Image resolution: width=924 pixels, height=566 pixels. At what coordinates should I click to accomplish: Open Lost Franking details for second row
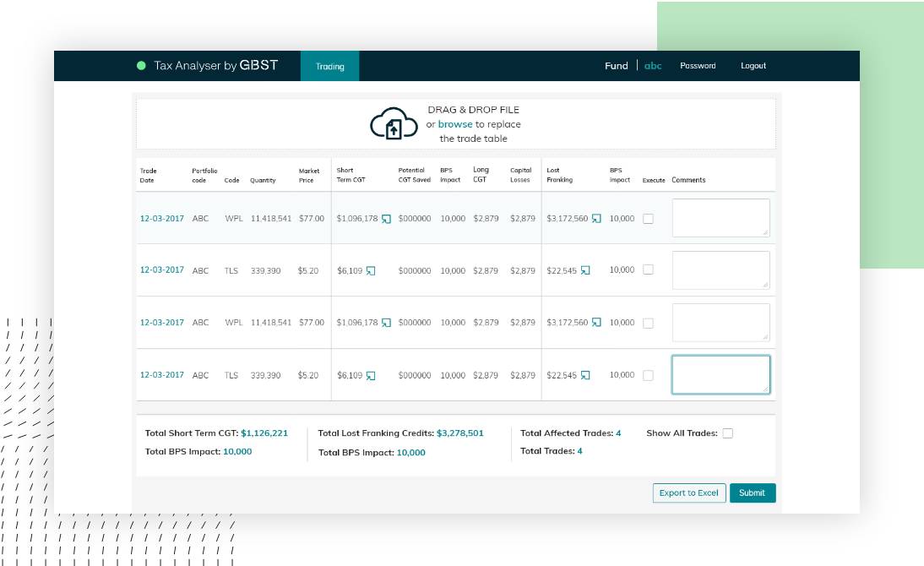pyautogui.click(x=585, y=271)
